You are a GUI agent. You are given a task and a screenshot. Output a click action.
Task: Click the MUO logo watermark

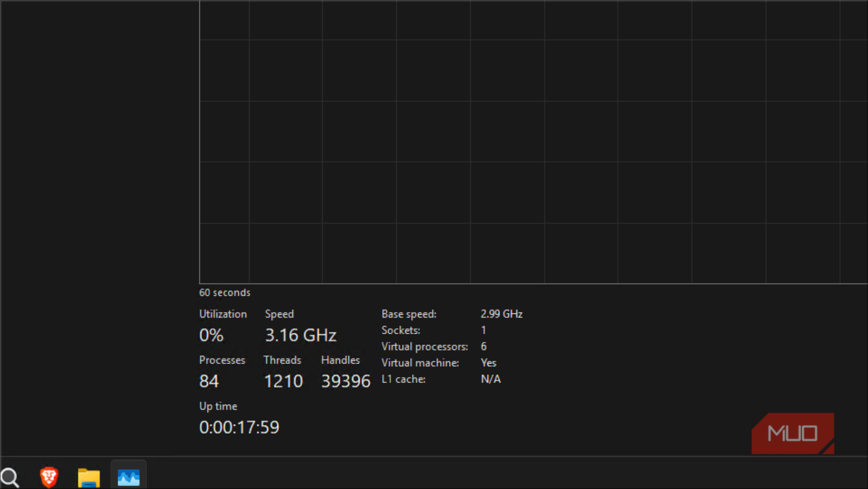(x=792, y=433)
